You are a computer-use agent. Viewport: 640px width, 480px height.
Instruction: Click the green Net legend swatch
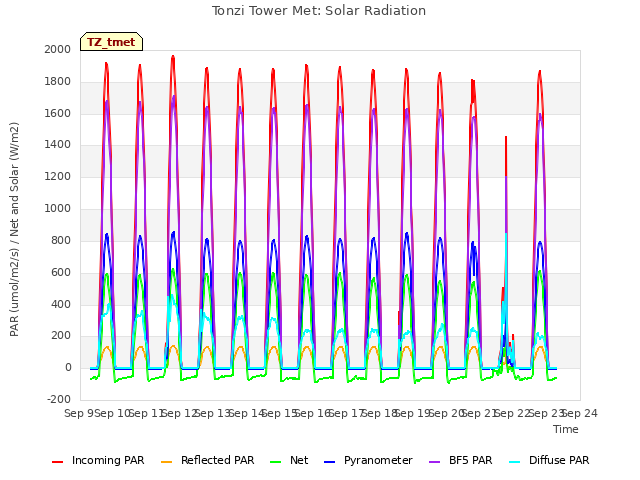point(276,462)
